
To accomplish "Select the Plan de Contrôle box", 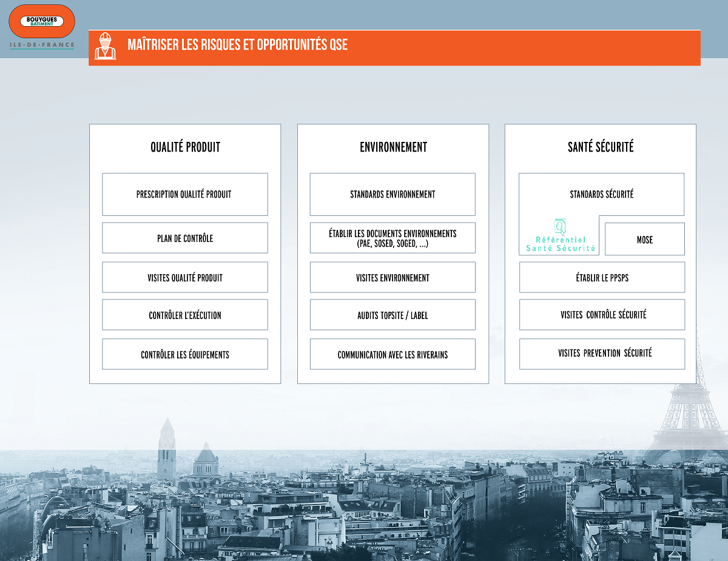I will (x=184, y=238).
